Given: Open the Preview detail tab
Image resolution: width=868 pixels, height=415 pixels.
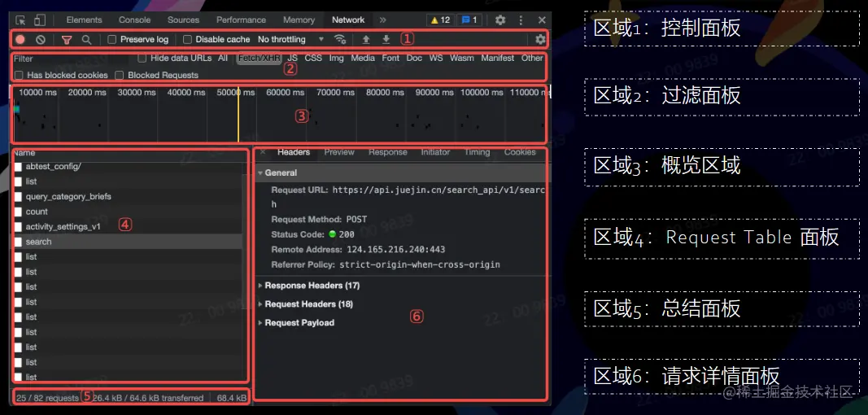Looking at the screenshot, I should pos(339,152).
